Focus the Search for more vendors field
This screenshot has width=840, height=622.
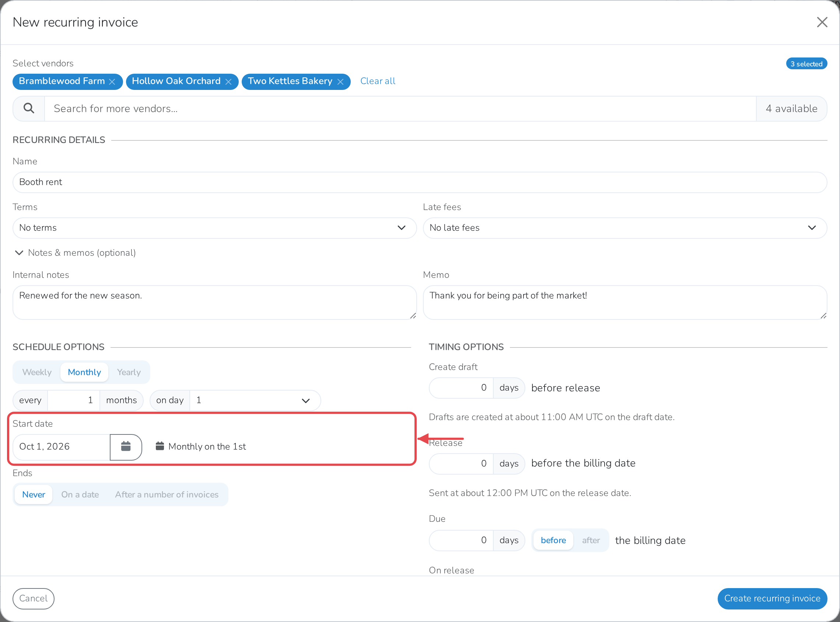[400, 108]
